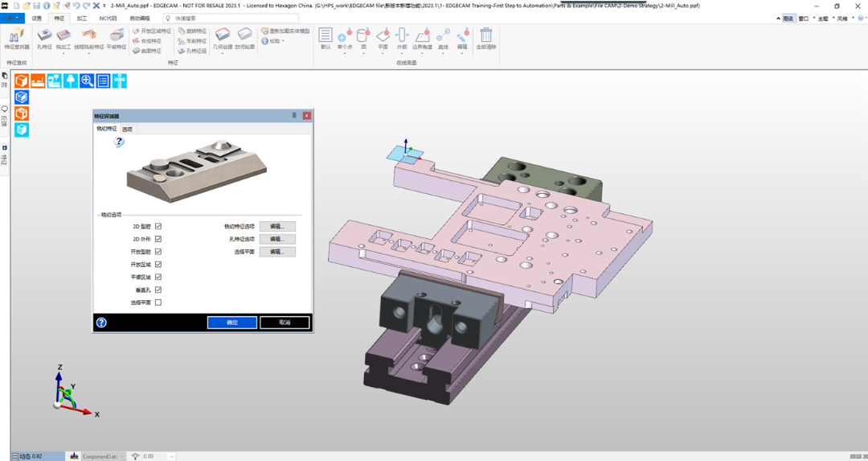This screenshot has height=461, width=868.
Task: Switch to the 加工 ribbon tab
Action: pos(81,19)
